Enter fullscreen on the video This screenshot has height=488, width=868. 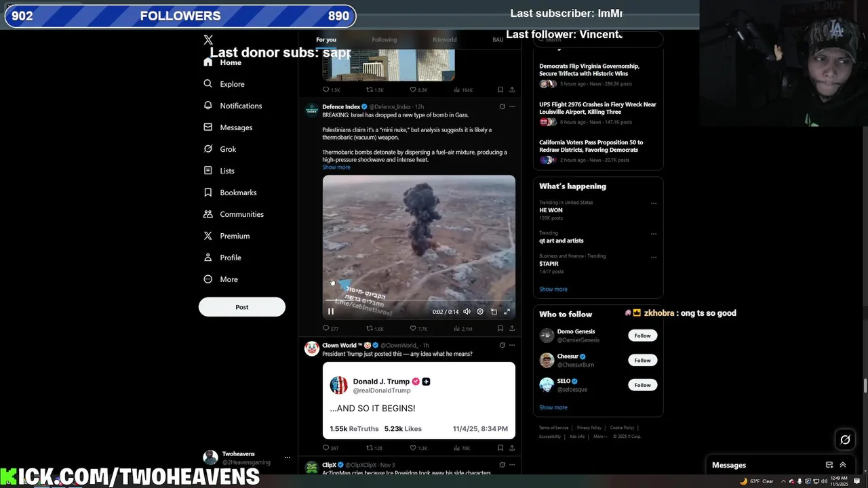coord(507,312)
